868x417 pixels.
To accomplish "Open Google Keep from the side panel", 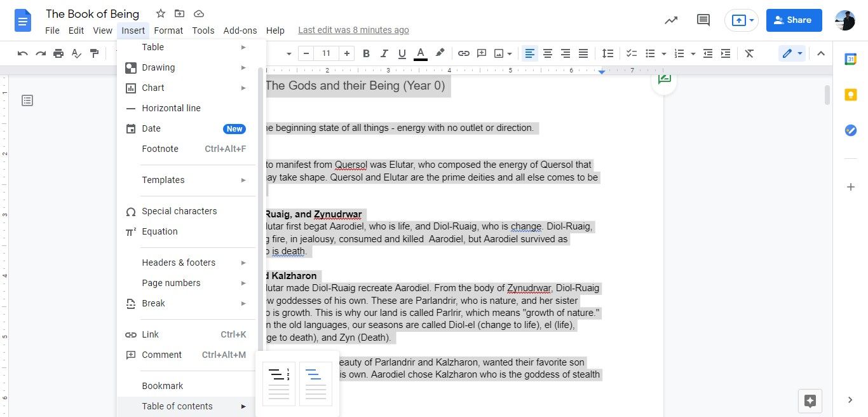I will (851, 94).
